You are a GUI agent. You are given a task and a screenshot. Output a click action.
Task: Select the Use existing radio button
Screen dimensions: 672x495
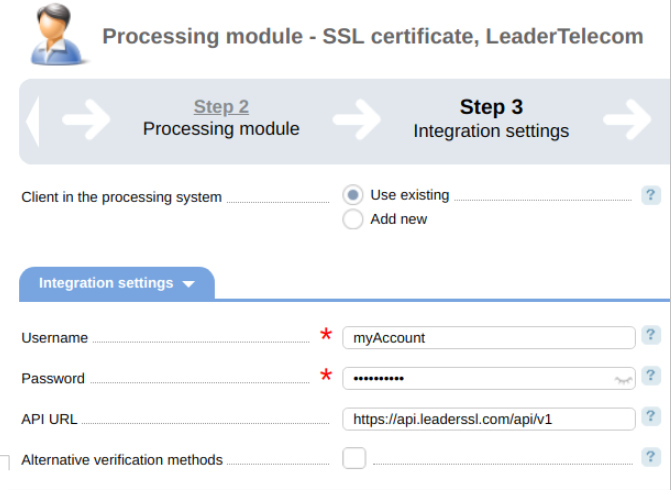[x=353, y=196]
